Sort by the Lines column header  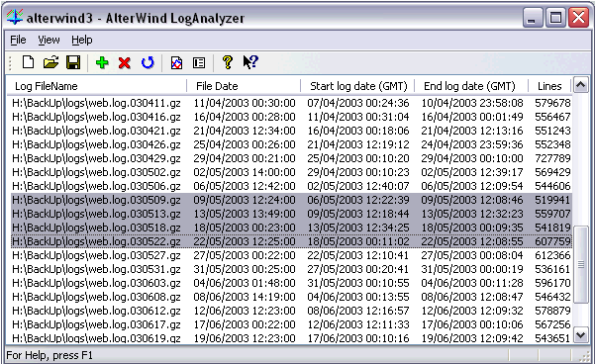(550, 86)
